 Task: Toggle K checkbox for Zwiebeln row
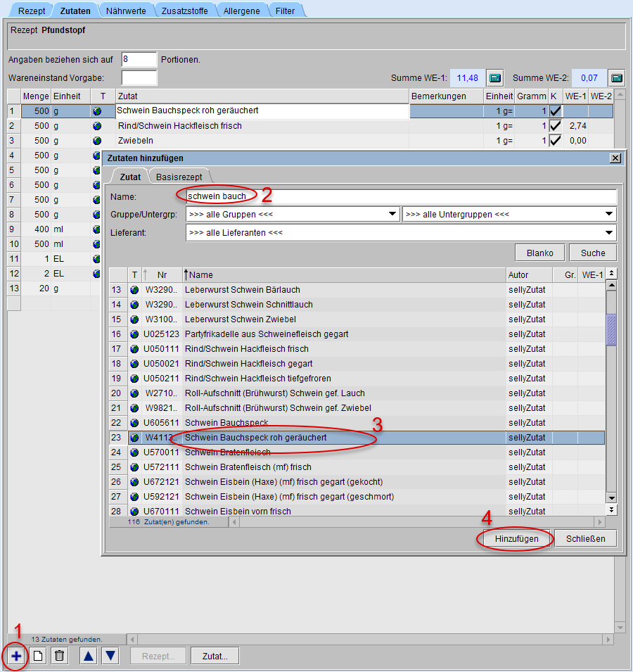click(555, 141)
